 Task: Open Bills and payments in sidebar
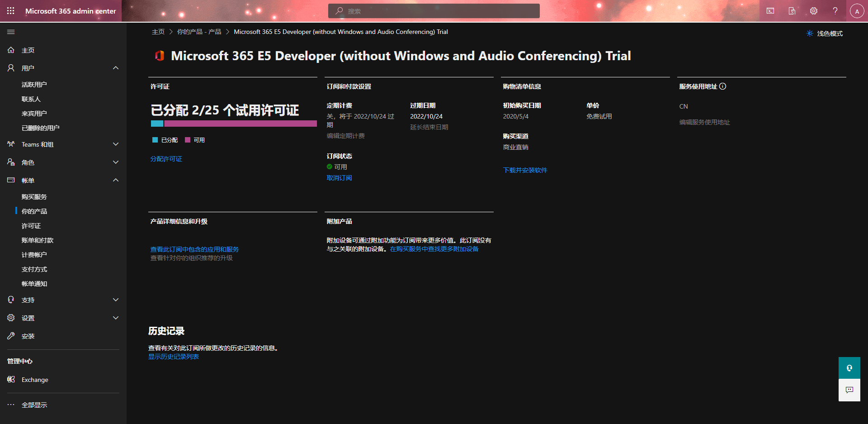pos(38,240)
